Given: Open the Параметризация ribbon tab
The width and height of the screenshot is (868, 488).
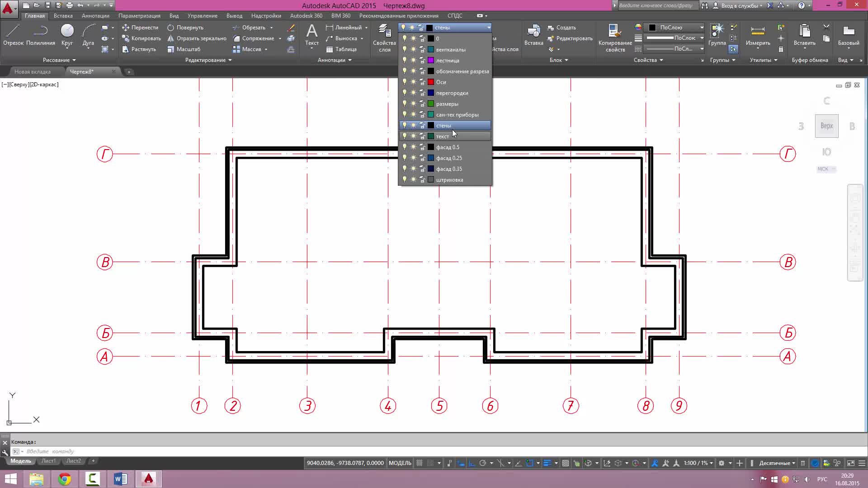Looking at the screenshot, I should (139, 16).
